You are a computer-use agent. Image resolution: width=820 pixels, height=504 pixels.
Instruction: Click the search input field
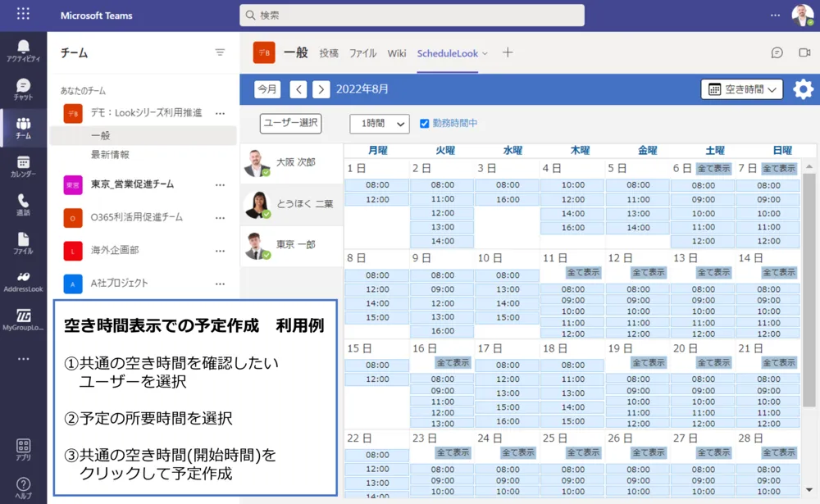point(412,16)
